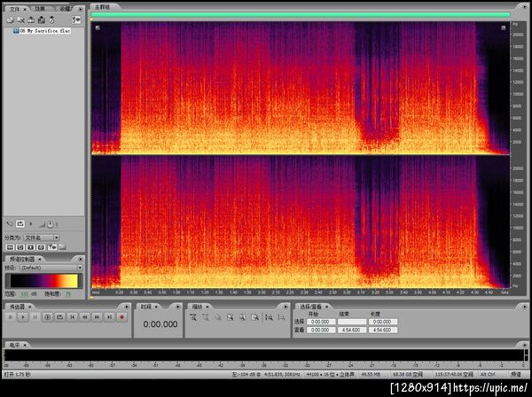Toggle the Files panel loop play button
Image resolution: width=532 pixels, height=397 pixels.
pos(20,224)
